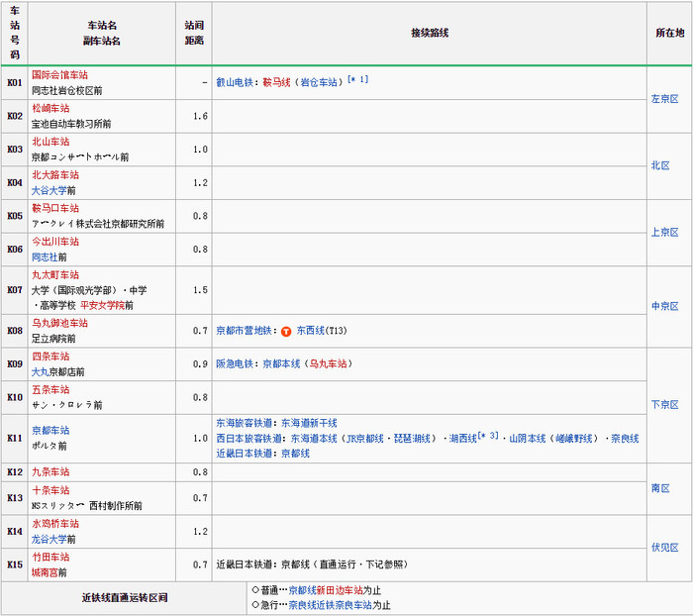Open the 新田边车站 link

click(x=340, y=590)
